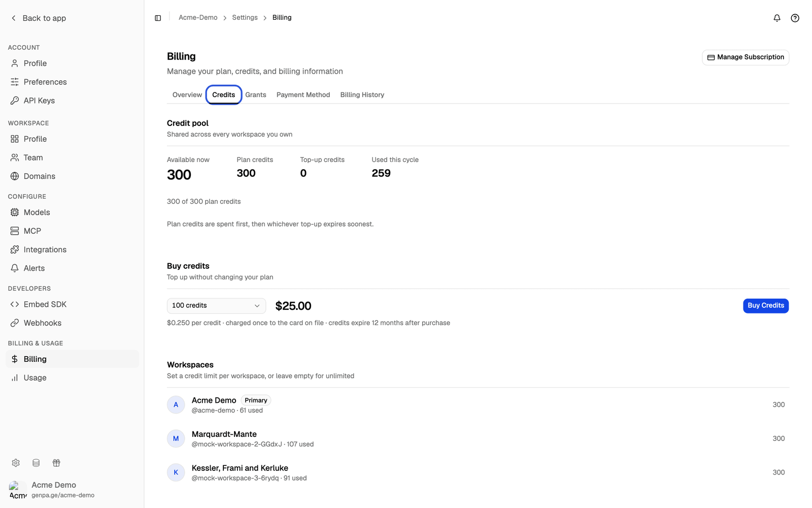Open the notifications bell icon
This screenshot has height=508, width=812.
[776, 18]
